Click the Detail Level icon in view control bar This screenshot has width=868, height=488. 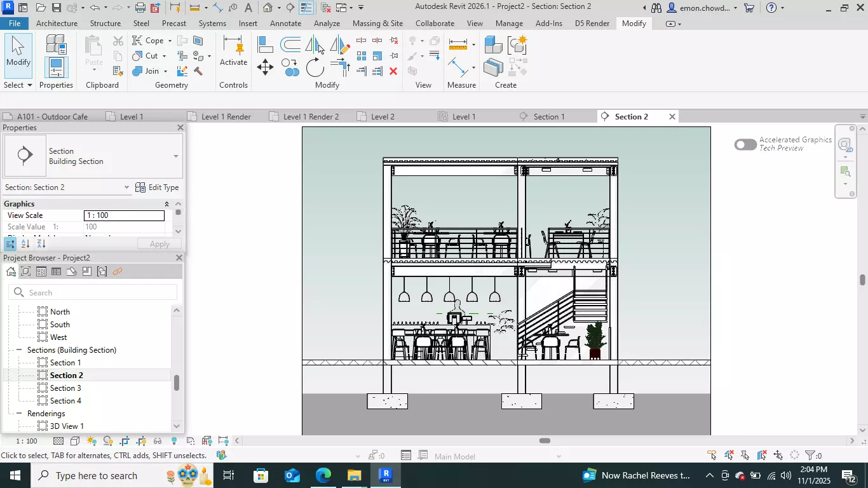tap(58, 441)
